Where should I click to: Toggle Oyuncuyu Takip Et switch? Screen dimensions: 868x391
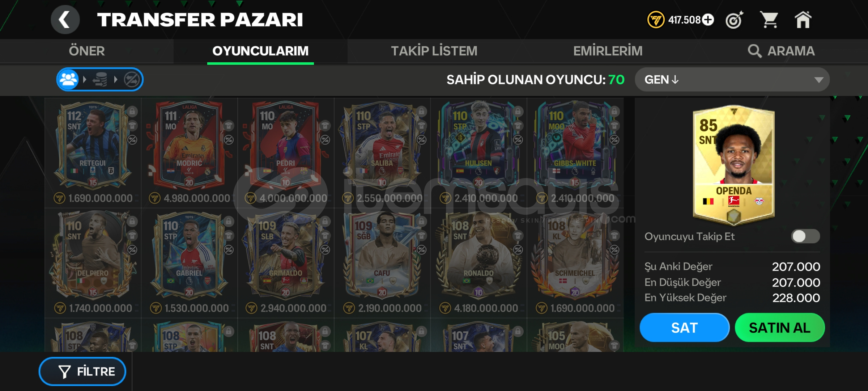click(x=805, y=236)
